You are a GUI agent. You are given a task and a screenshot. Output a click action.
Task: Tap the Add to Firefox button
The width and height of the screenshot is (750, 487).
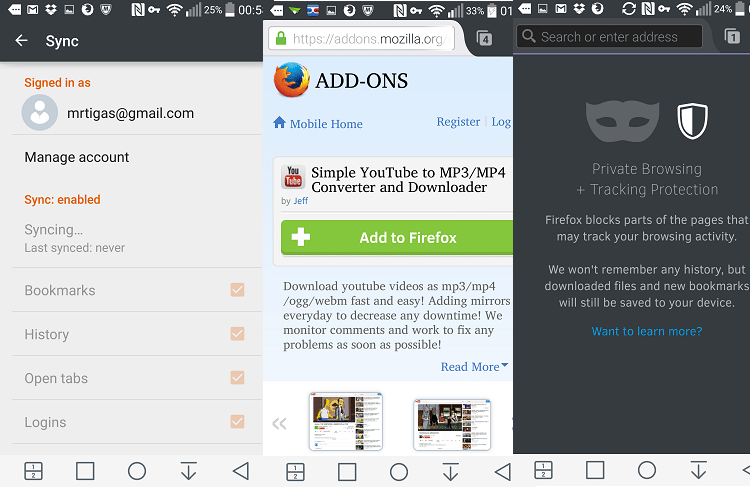click(x=397, y=237)
